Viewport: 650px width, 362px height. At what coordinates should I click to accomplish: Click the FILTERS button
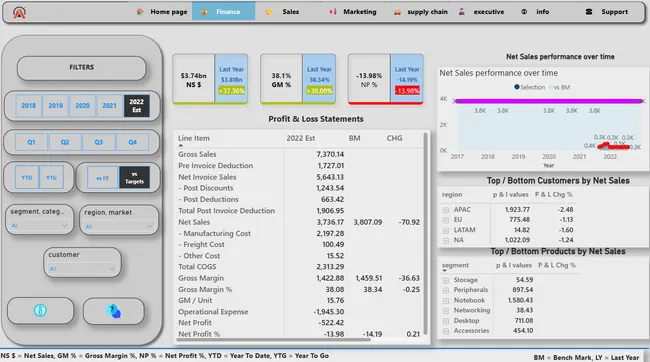(x=82, y=68)
